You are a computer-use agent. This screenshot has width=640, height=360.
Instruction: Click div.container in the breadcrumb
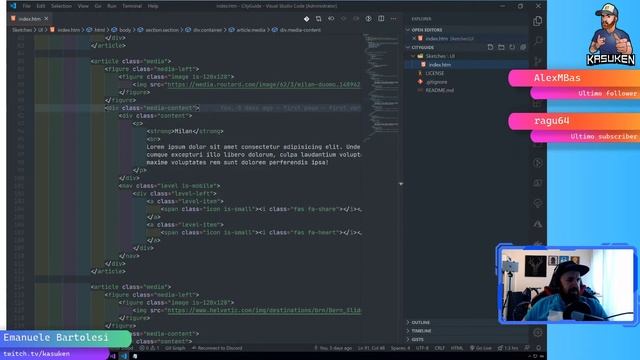pyautogui.click(x=207, y=30)
